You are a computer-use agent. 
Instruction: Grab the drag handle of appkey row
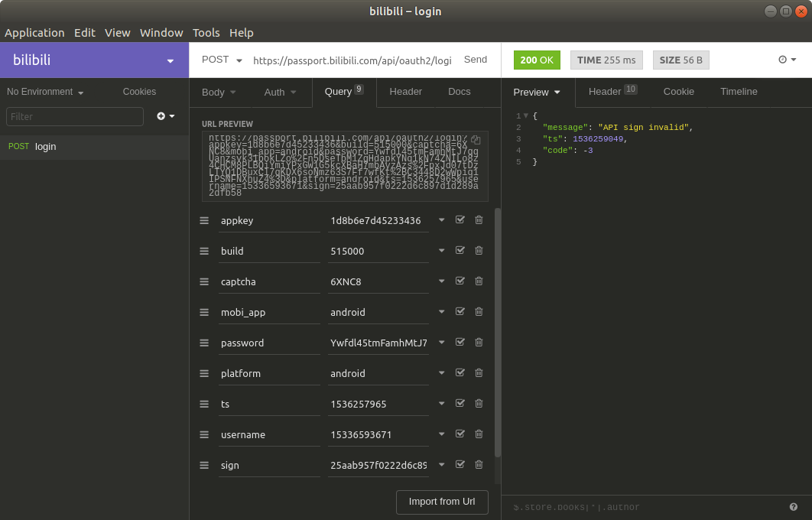pos(204,221)
